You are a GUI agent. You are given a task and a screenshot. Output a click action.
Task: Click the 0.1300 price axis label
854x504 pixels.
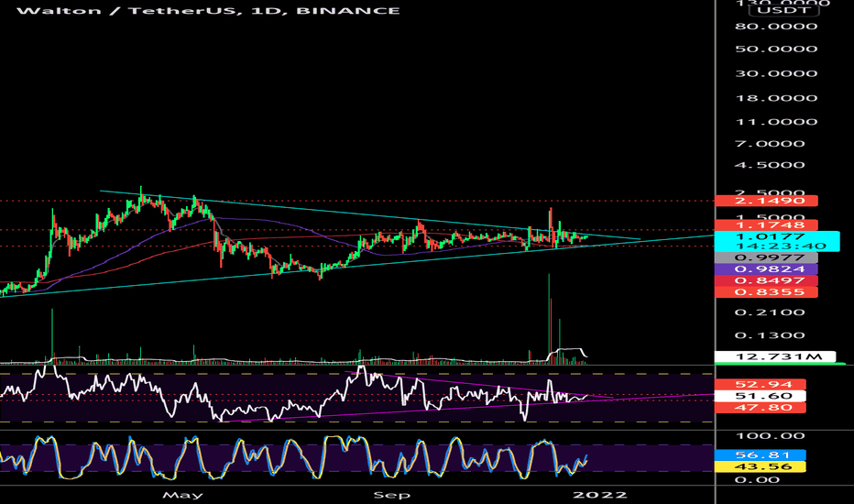pos(770,335)
